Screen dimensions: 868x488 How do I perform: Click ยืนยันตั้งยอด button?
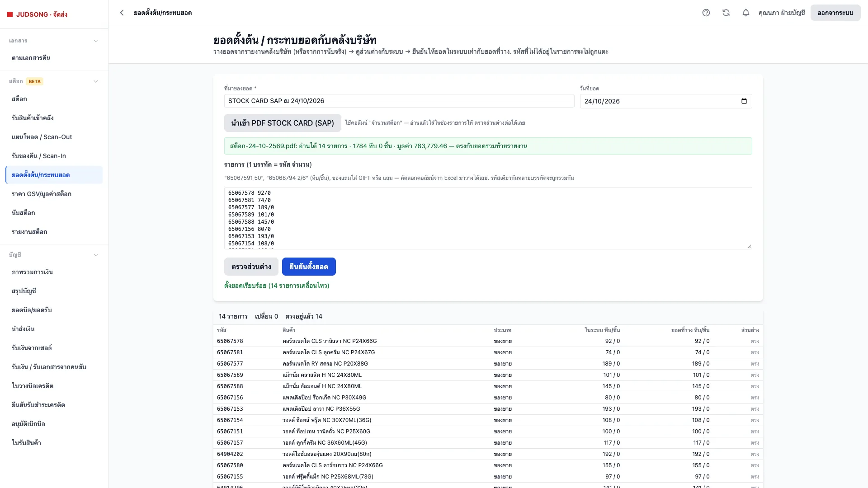pyautogui.click(x=309, y=267)
